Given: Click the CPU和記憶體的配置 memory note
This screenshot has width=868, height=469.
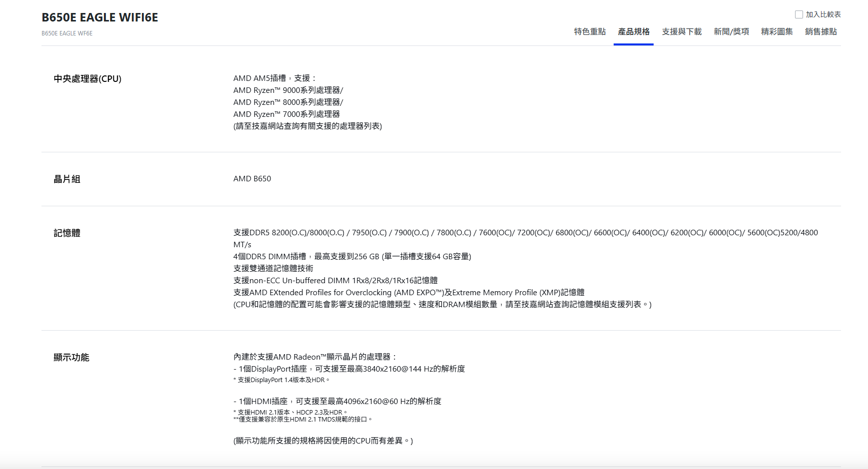Looking at the screenshot, I should (x=442, y=305).
